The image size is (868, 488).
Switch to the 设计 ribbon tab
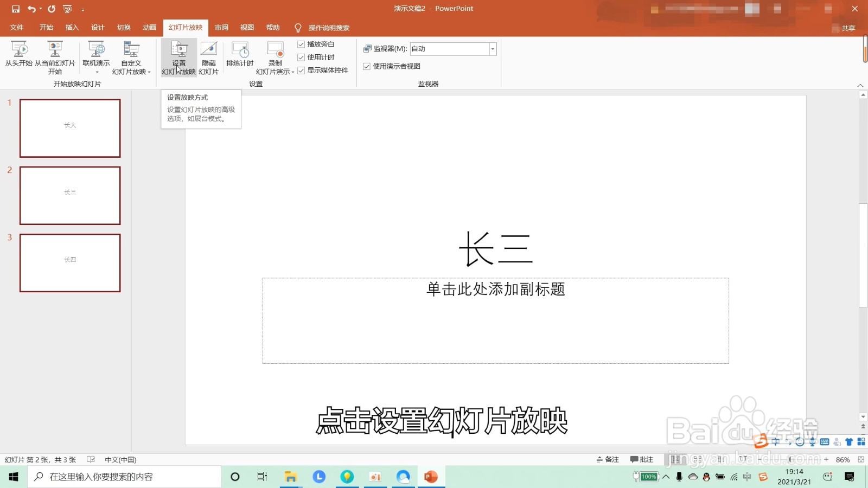[98, 28]
